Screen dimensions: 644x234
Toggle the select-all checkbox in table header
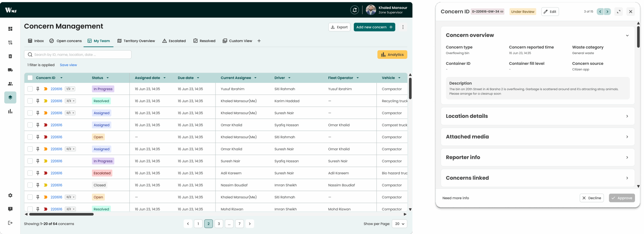pyautogui.click(x=30, y=78)
